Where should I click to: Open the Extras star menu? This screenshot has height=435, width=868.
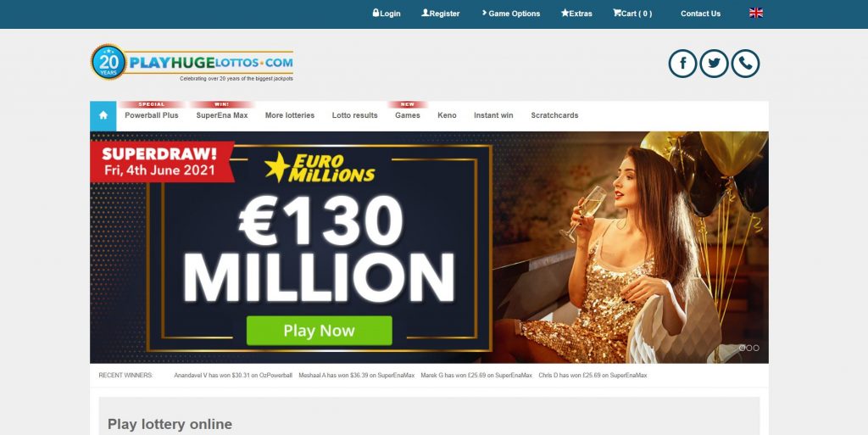(x=576, y=14)
